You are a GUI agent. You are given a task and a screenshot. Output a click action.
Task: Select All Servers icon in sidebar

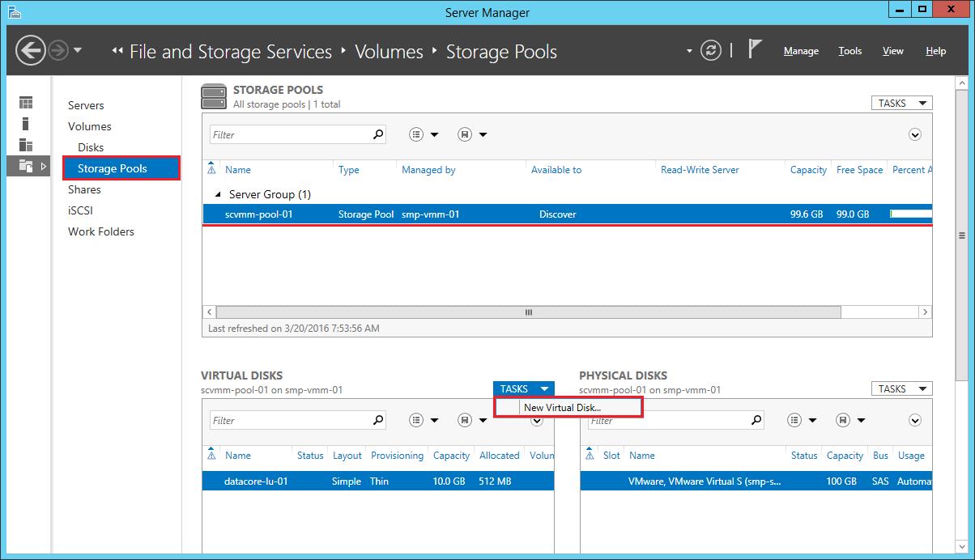point(26,145)
